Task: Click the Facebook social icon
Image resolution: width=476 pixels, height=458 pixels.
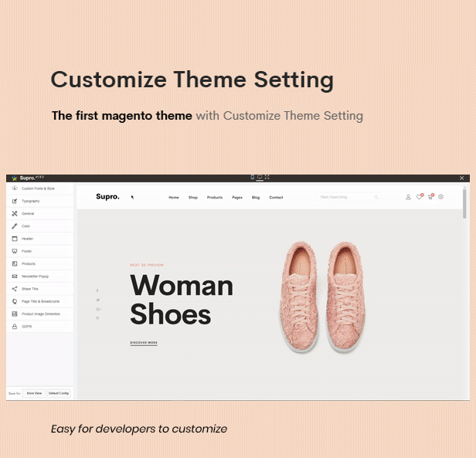Action: coord(97,290)
